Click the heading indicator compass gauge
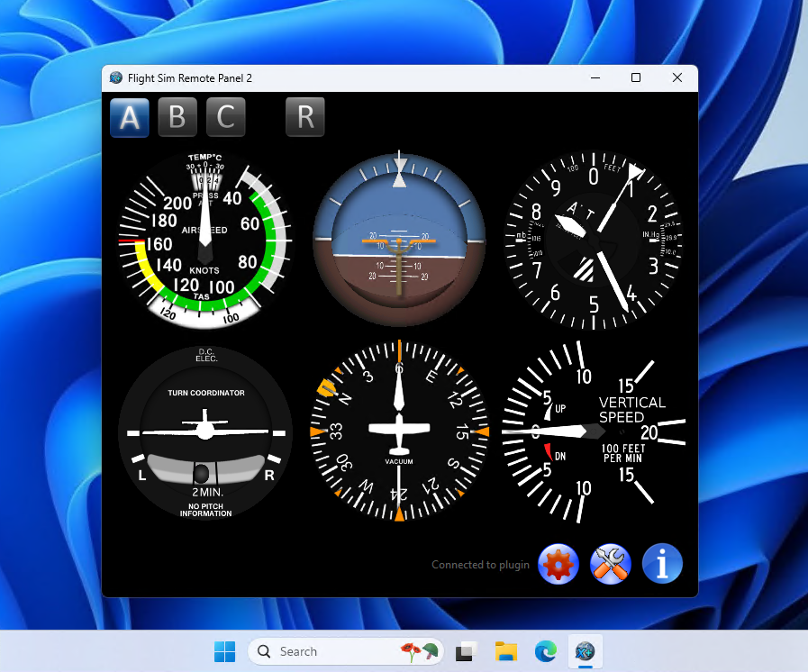 click(399, 431)
